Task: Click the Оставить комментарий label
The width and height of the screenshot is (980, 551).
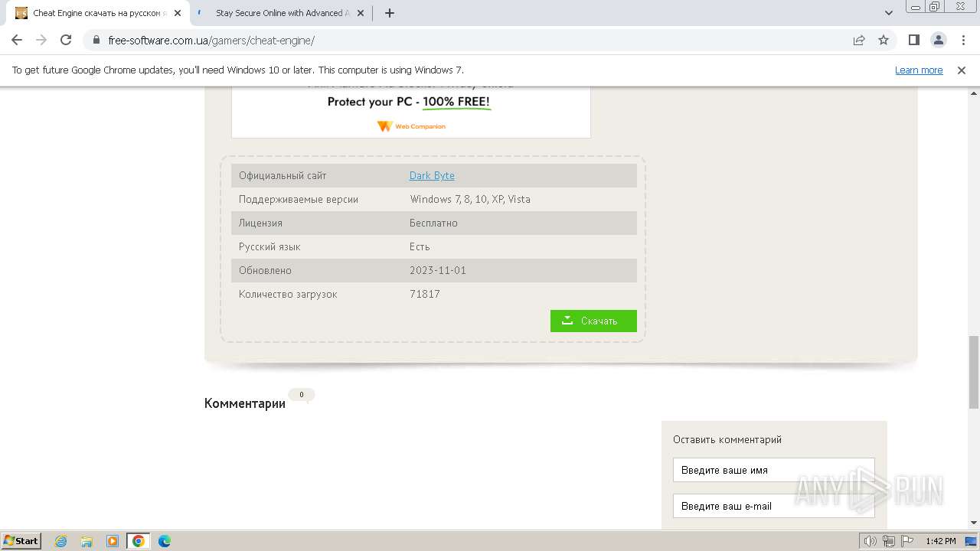Action: (727, 440)
